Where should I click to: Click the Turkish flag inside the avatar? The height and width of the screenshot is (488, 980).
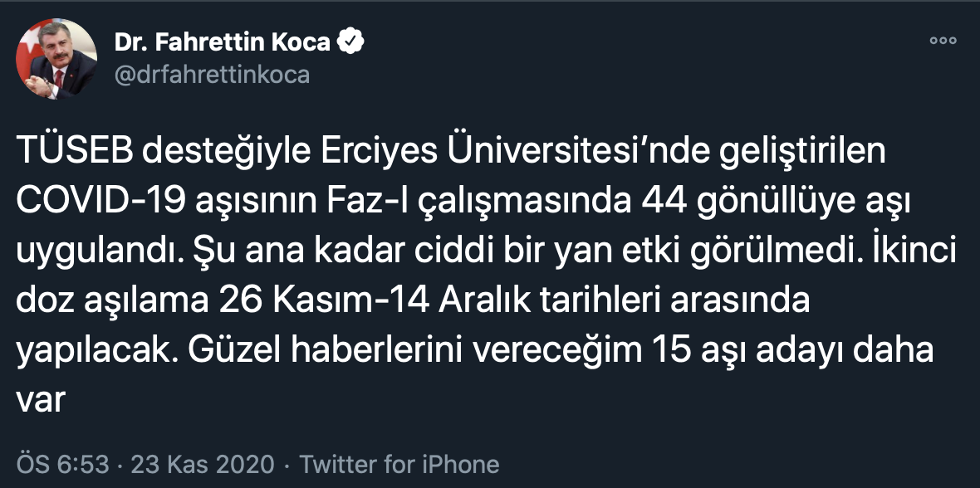coord(33,46)
